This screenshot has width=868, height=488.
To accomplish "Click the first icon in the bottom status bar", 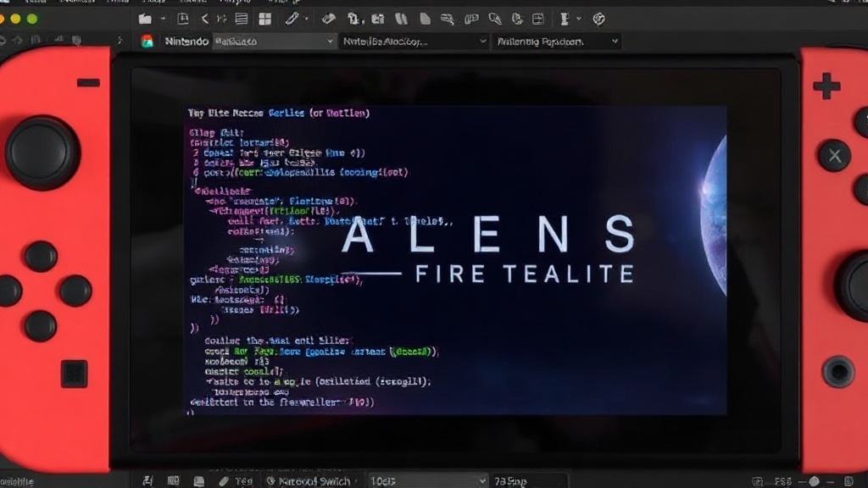I will (147, 481).
